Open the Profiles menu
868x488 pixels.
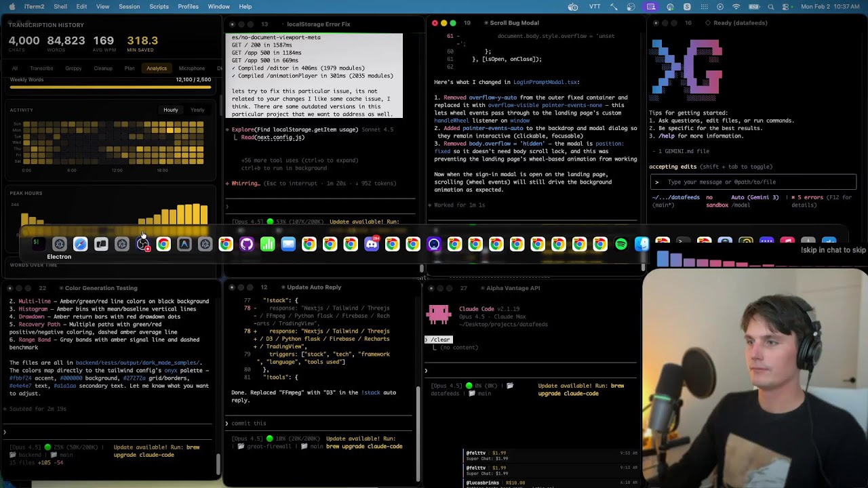tap(188, 7)
